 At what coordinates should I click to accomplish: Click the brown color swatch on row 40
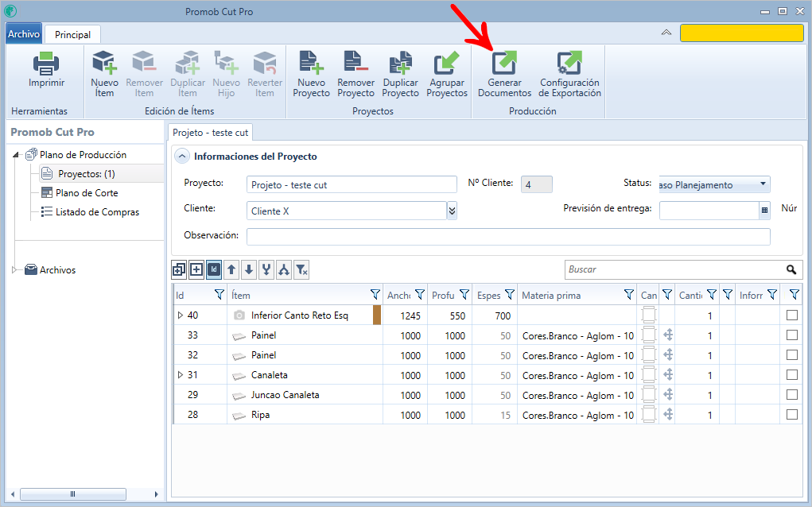coord(377,315)
